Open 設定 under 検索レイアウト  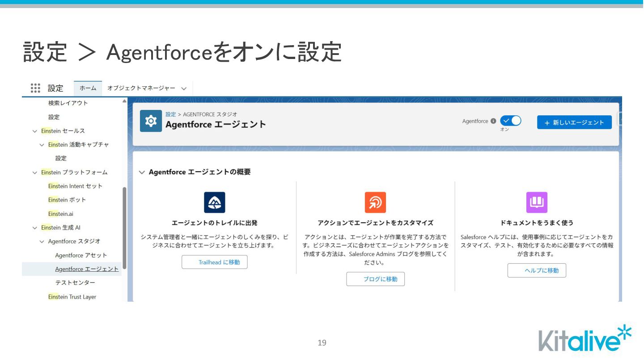click(54, 117)
